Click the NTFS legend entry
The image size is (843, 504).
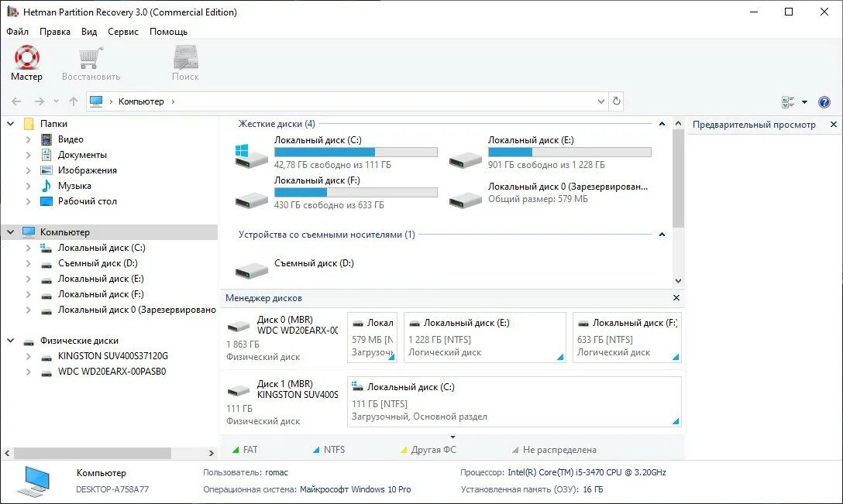329,450
